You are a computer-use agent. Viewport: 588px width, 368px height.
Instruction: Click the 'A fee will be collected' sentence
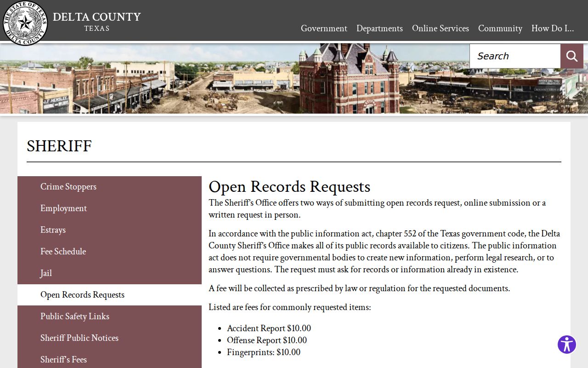click(359, 288)
